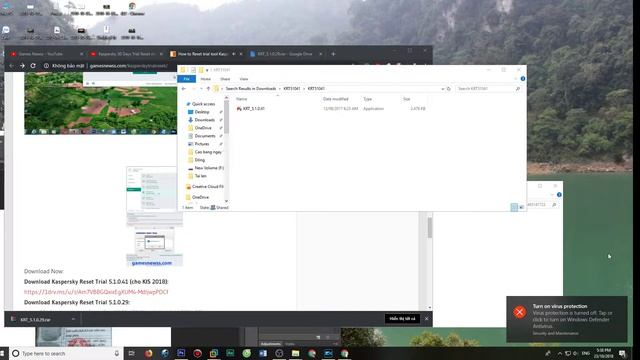The height and width of the screenshot is (360, 640).
Task: Click the taskbar clock and date
Action: coord(604,353)
